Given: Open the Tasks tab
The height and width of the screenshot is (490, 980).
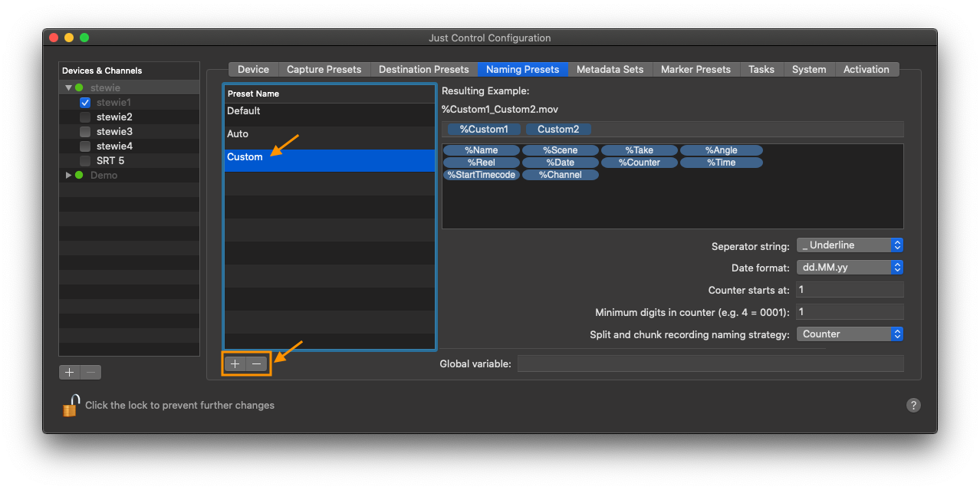Looking at the screenshot, I should pos(761,69).
